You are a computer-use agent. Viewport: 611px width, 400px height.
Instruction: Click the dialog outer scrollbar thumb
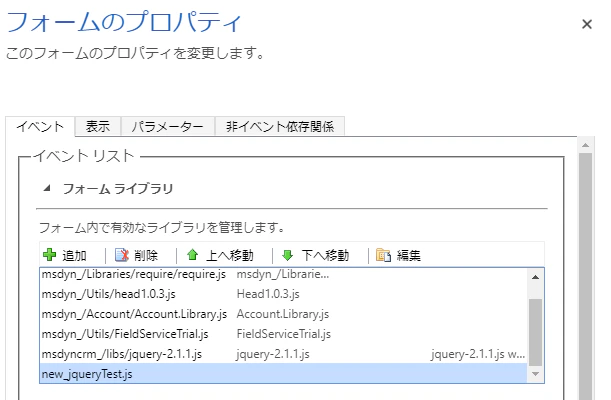[585, 276]
